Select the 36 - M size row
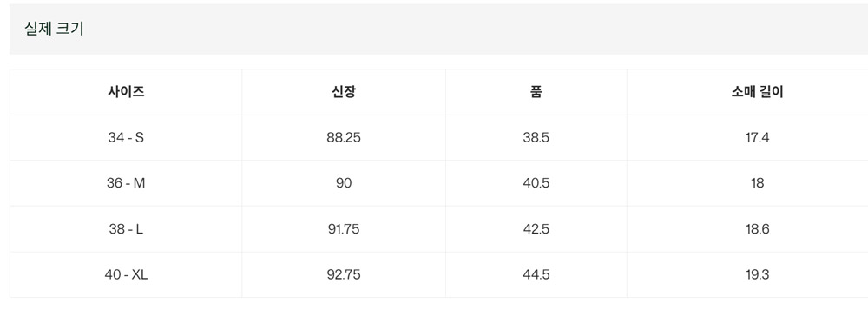 pos(439,183)
